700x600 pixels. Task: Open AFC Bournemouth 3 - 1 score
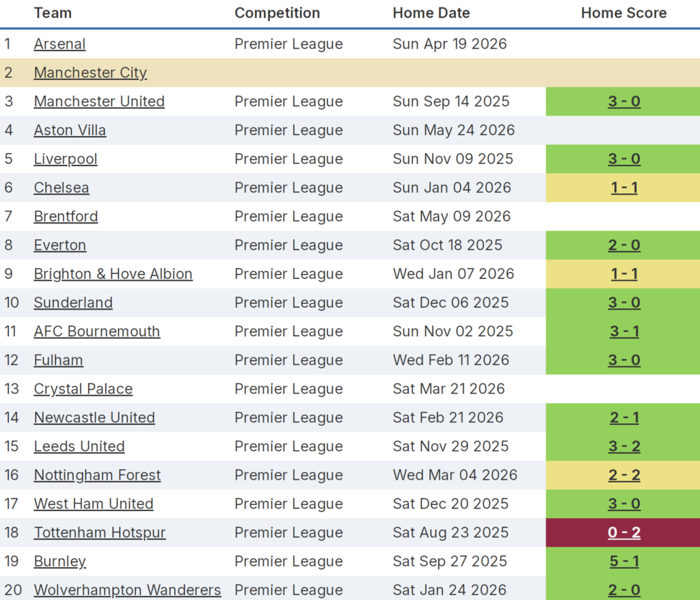point(623,331)
